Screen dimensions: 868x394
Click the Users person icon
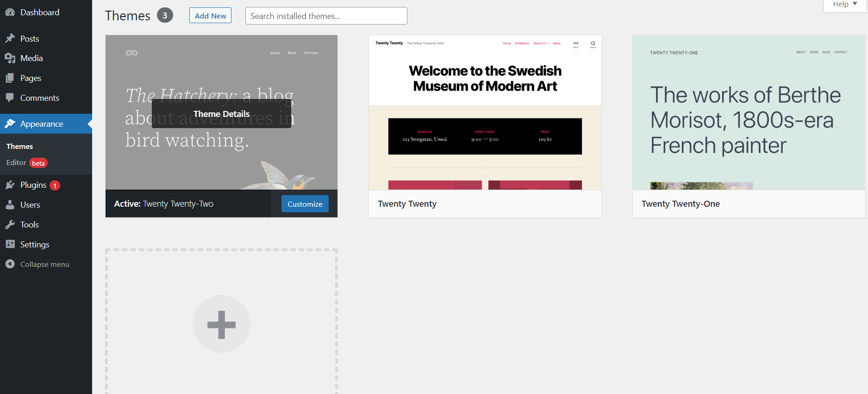tap(10, 205)
